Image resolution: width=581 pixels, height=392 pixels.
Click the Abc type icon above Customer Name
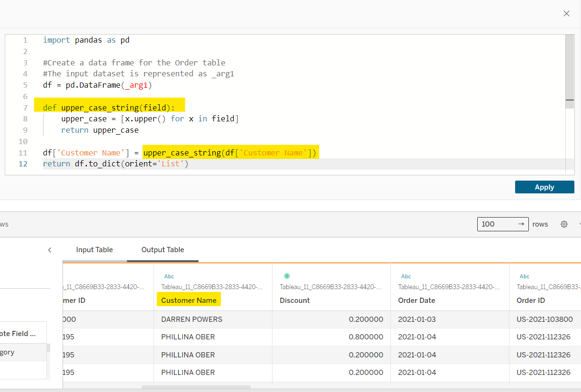[x=169, y=276]
